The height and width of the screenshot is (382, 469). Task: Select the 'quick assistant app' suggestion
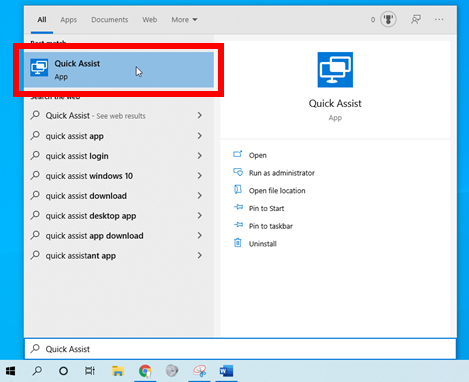[x=81, y=256]
